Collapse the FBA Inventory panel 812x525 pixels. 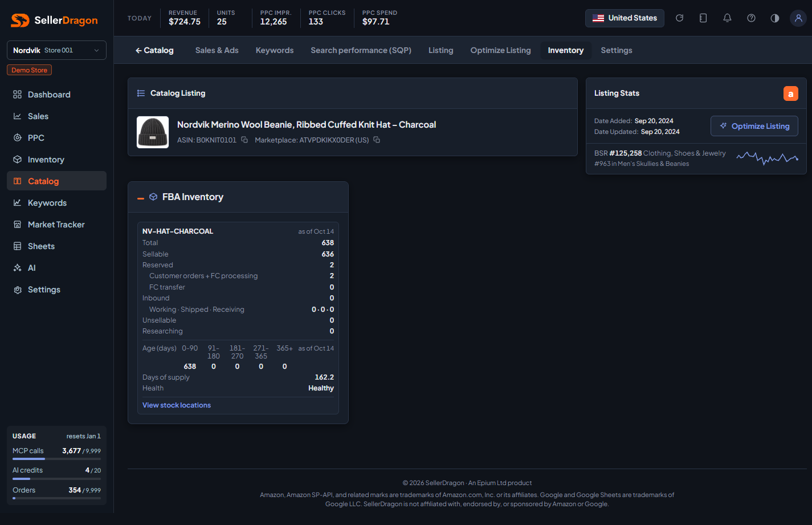click(x=141, y=198)
